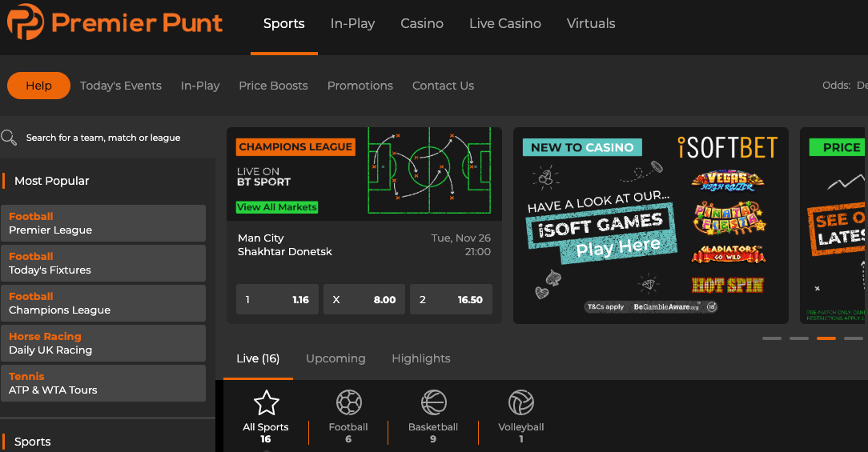The height and width of the screenshot is (452, 868).
Task: Click the Odds format label
Action: 836,85
